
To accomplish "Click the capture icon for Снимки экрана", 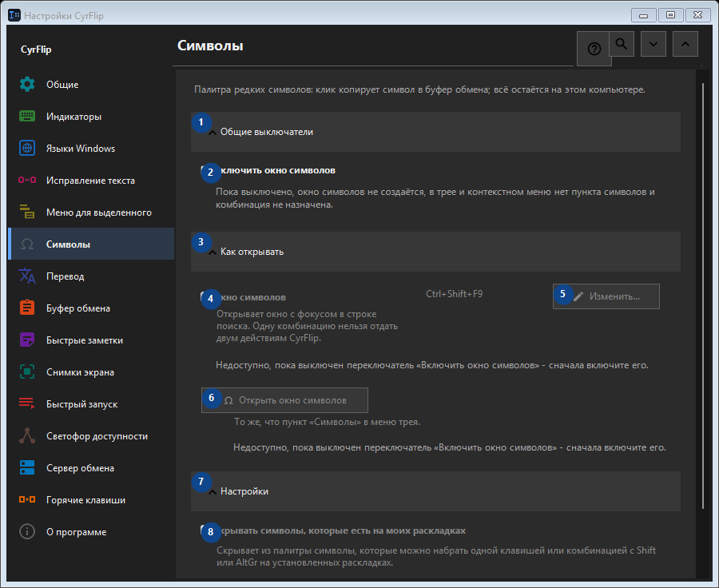I will tap(27, 372).
